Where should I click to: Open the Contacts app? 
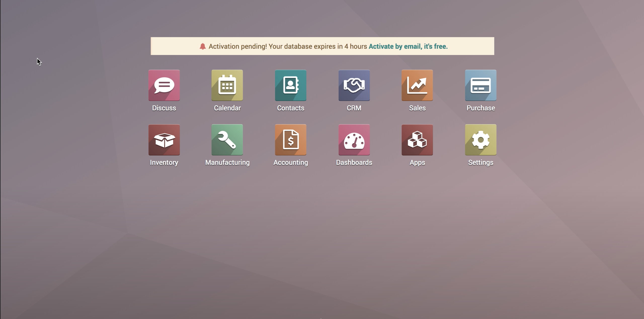tap(291, 85)
